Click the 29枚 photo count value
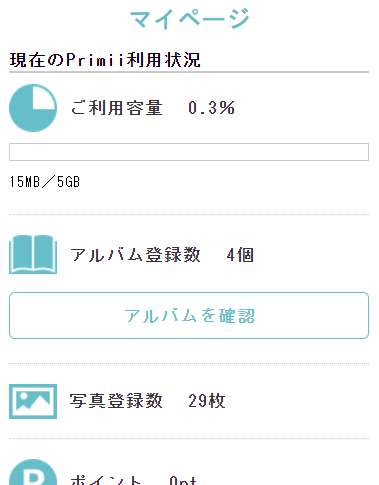Viewport: 379px width, 485px height. [x=207, y=401]
